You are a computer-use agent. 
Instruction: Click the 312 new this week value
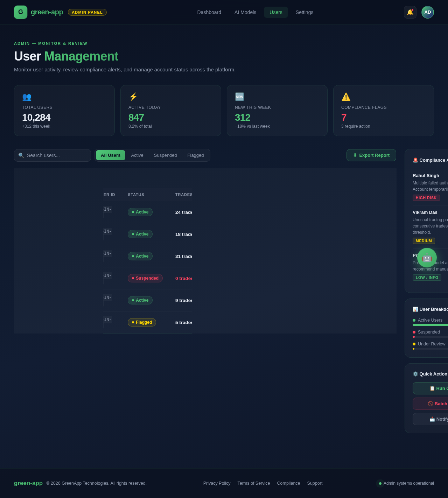(x=243, y=118)
